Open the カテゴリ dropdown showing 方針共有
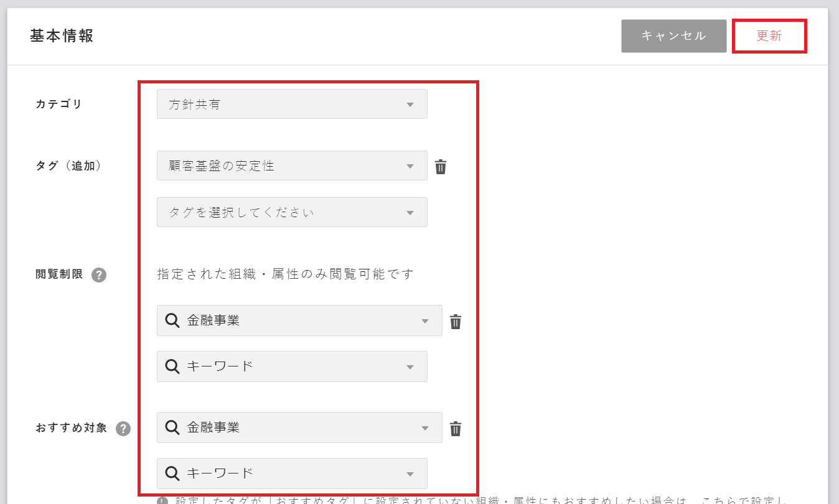Image resolution: width=839 pixels, height=504 pixels. point(292,105)
